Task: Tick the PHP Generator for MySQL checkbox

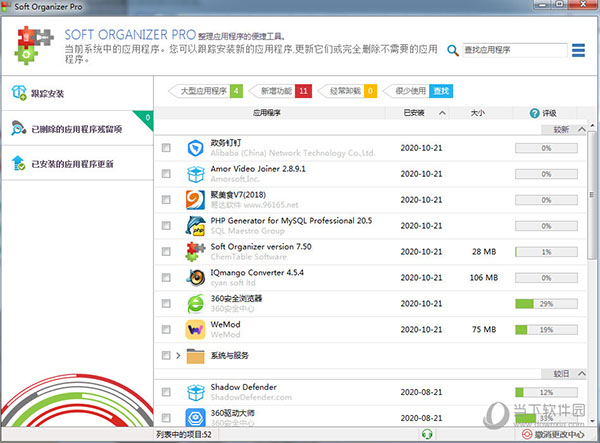Action: click(166, 226)
